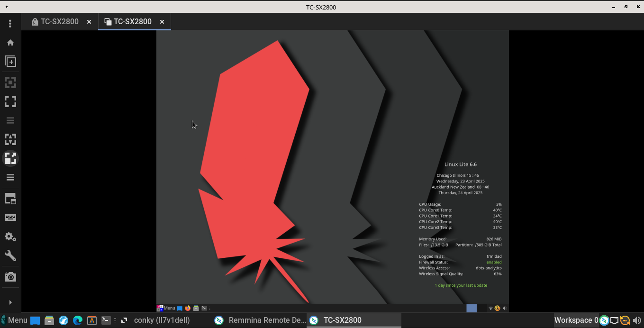Switch to the first TC-SX2800 tab with lock icon
Screen dimensions: 644x328
pyautogui.click(x=55, y=21)
